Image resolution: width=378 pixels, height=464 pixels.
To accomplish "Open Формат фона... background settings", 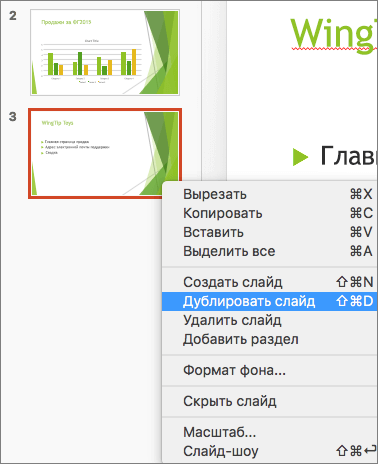I will click(269, 370).
